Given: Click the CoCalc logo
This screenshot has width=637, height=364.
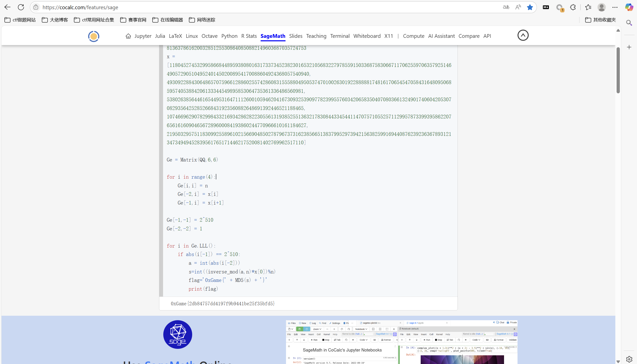Looking at the screenshot, I should pyautogui.click(x=94, y=36).
